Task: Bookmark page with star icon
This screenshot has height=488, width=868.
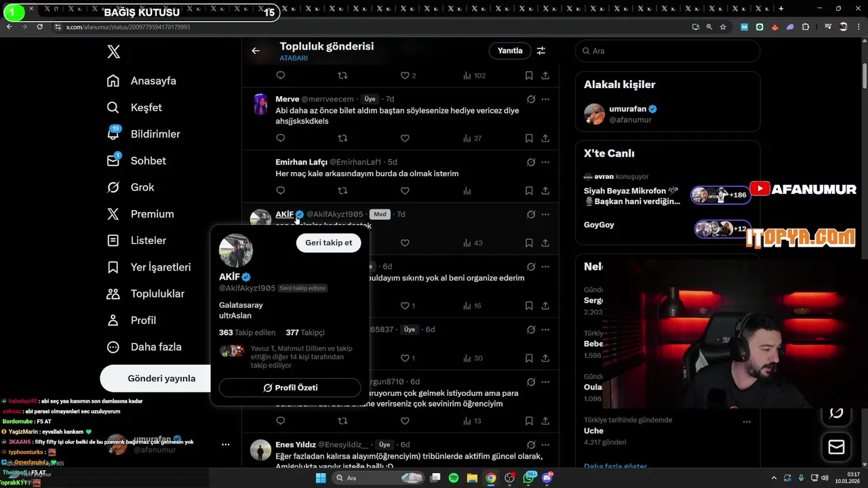Action: [x=724, y=27]
